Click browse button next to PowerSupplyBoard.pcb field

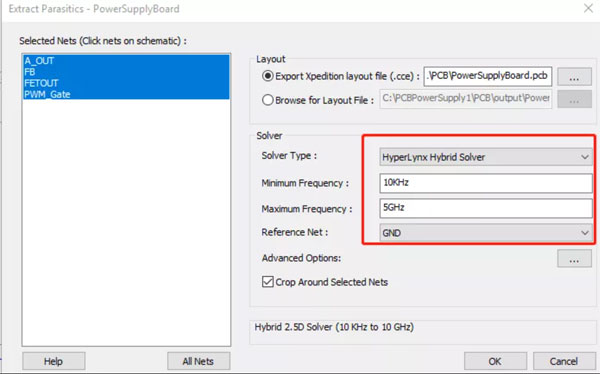click(x=574, y=77)
